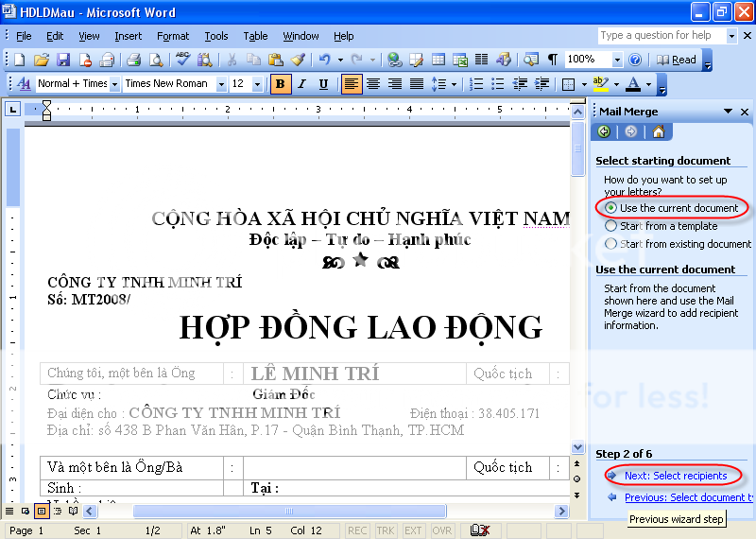Open the font size 12 dropdown
The image size is (756, 539).
coord(257,84)
